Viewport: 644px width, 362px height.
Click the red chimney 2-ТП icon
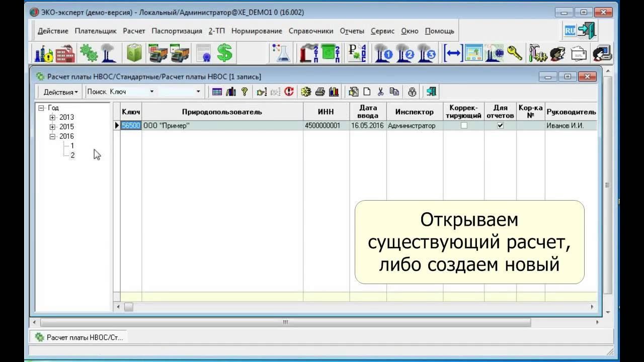point(308,53)
